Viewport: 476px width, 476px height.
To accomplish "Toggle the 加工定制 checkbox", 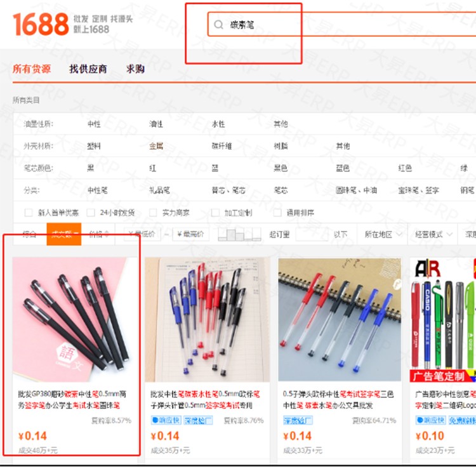I will coord(215,213).
